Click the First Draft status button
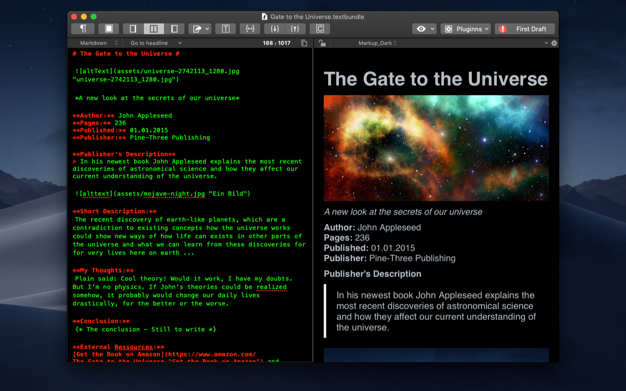Image resolution: width=626 pixels, height=391 pixels. [525, 29]
